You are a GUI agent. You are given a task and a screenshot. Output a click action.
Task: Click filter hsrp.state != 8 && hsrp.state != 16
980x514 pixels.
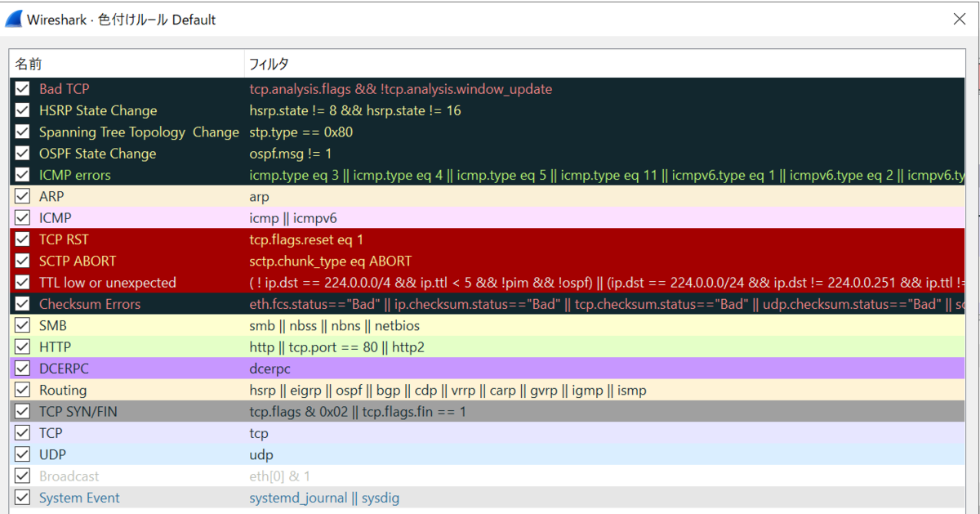(x=355, y=110)
